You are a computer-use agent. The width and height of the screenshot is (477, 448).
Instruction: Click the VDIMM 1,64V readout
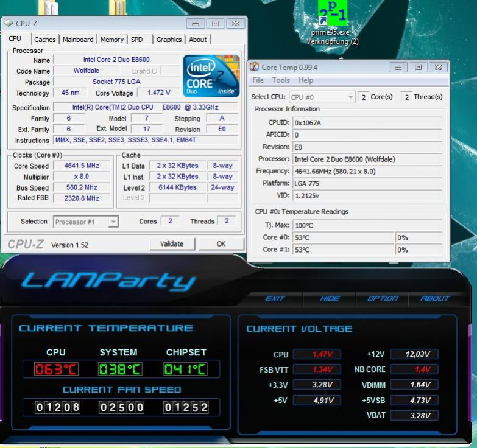414,385
